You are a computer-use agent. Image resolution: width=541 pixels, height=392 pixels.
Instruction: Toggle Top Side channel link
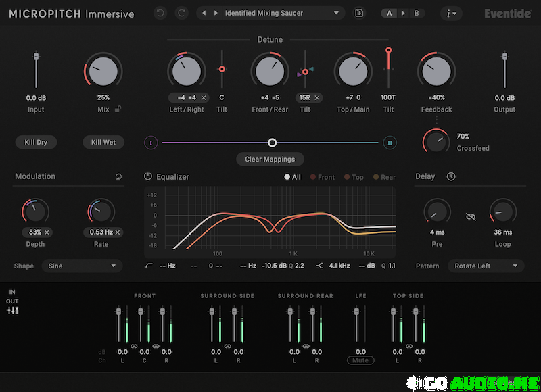point(409,346)
